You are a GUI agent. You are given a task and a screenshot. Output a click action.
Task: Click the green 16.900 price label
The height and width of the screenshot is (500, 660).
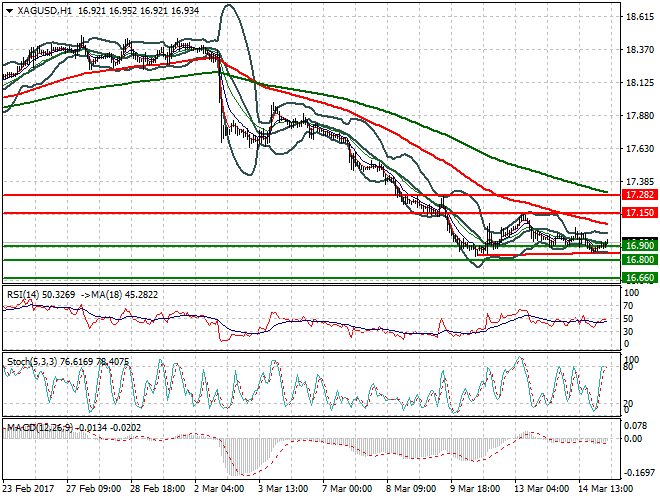(x=638, y=245)
